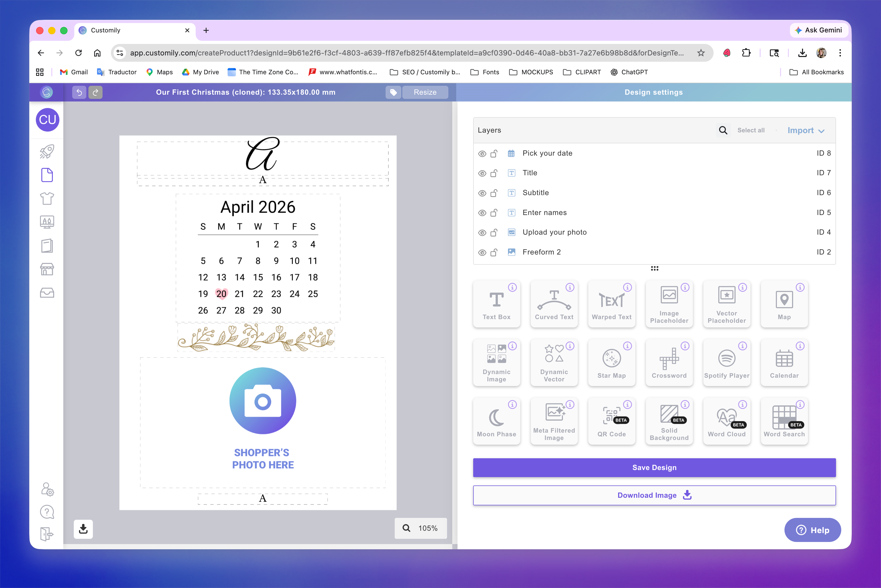Screen dimensions: 881x588
Task: Insert a Star Map element
Action: pyautogui.click(x=611, y=363)
